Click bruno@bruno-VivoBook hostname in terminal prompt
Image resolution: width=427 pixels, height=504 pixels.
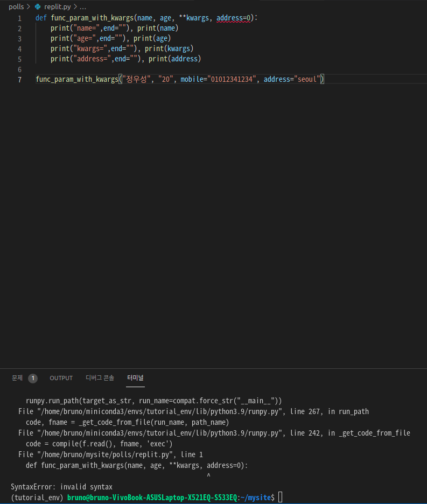152,498
